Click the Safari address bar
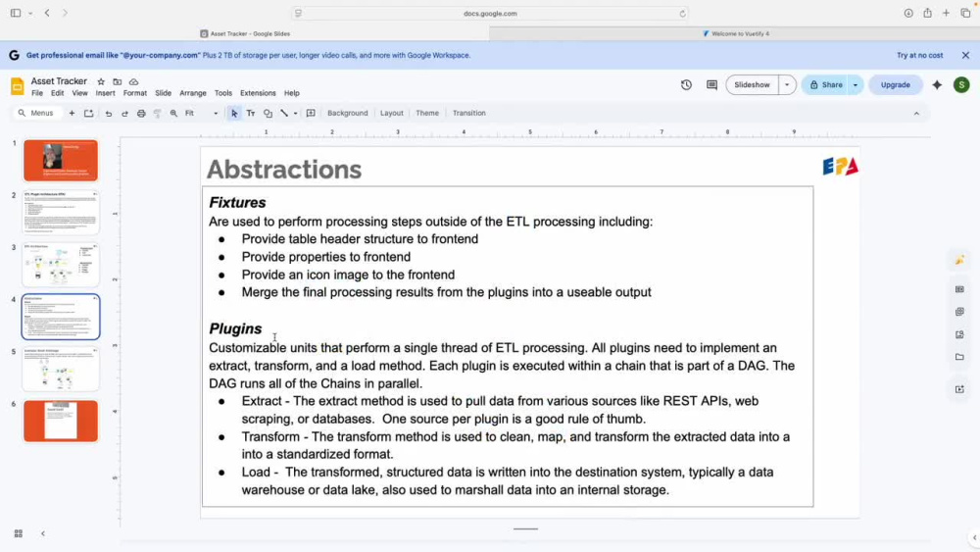This screenshot has height=552, width=980. [x=490, y=13]
